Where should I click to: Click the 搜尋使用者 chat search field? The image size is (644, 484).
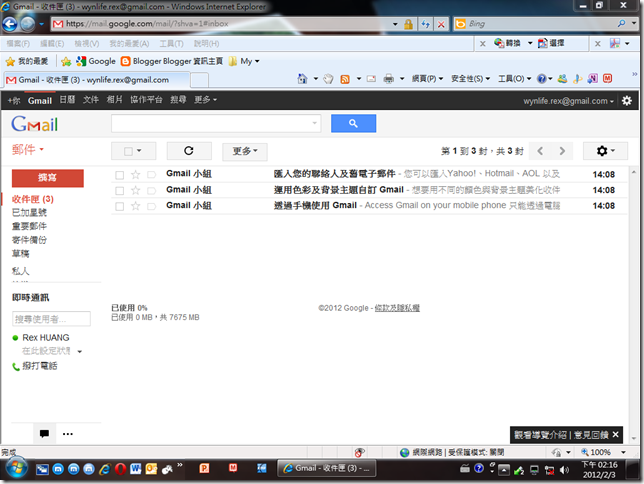coord(51,319)
